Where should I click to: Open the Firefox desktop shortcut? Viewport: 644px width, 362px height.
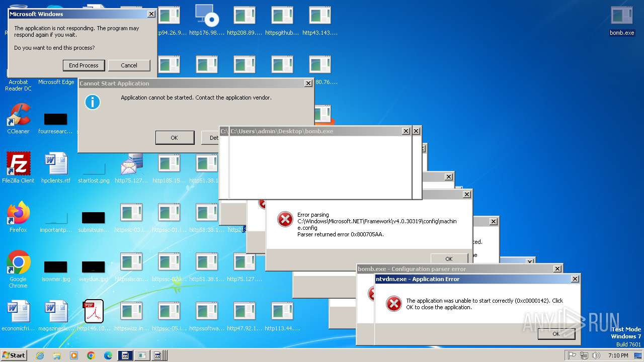coord(18,218)
